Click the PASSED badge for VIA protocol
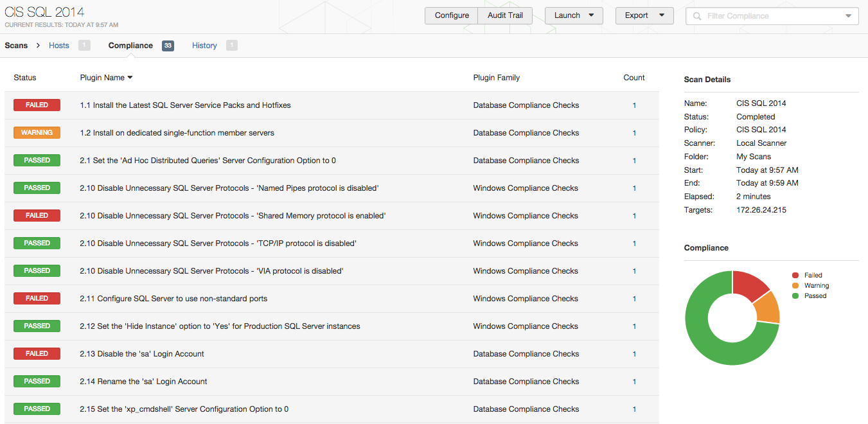 37,271
